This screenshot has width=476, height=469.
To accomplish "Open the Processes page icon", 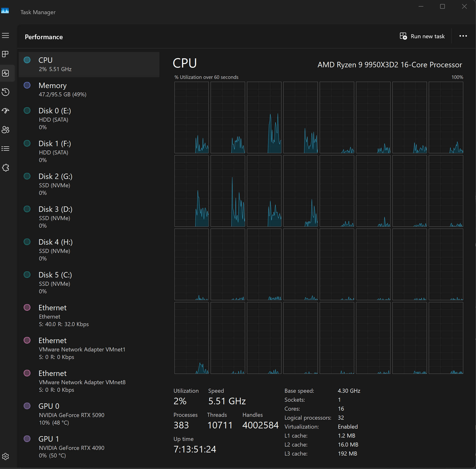I will coord(5,54).
